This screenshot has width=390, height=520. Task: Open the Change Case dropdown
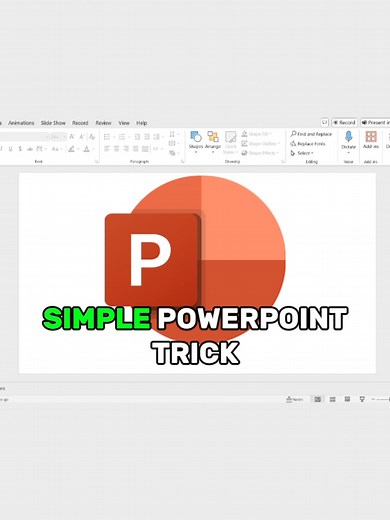(x=56, y=149)
